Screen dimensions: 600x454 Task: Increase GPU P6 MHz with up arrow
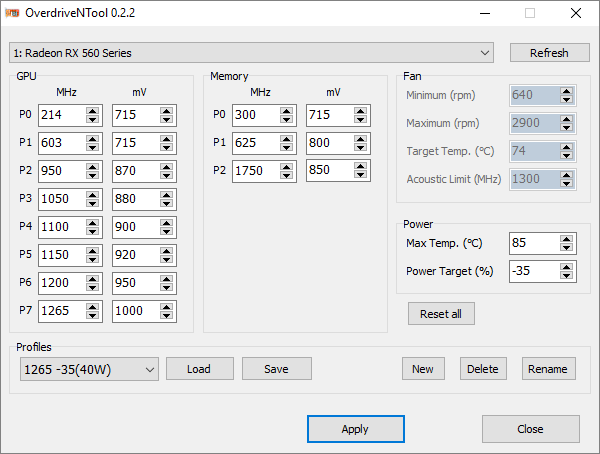pyautogui.click(x=92, y=279)
